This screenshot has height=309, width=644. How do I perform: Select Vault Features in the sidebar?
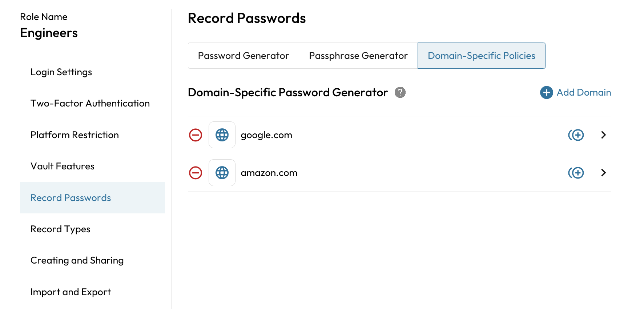click(x=63, y=166)
